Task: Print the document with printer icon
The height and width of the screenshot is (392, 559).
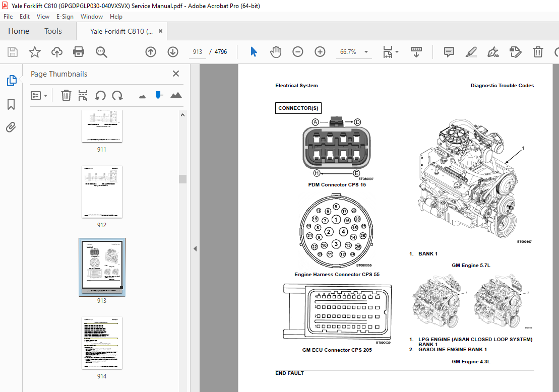Action: pos(79,52)
